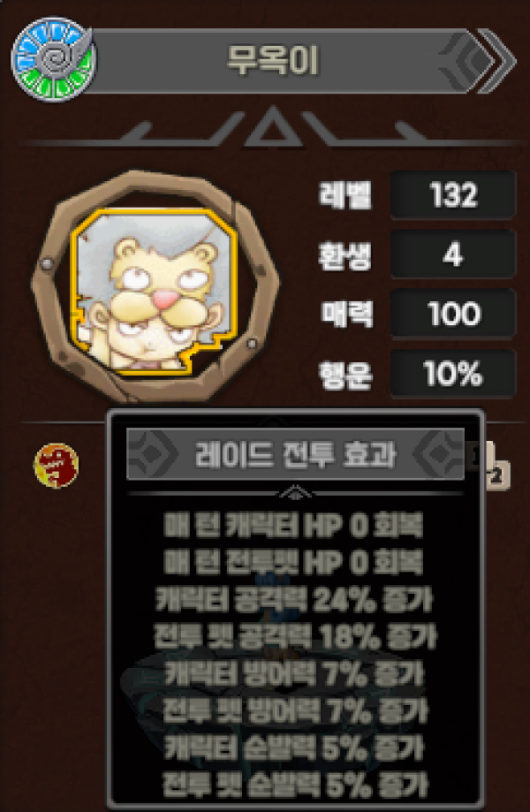Viewport: 530px width, 812px height.
Task: Click the right diamond ornament on 레이드 전투 효과 header
Action: pyautogui.click(x=439, y=453)
